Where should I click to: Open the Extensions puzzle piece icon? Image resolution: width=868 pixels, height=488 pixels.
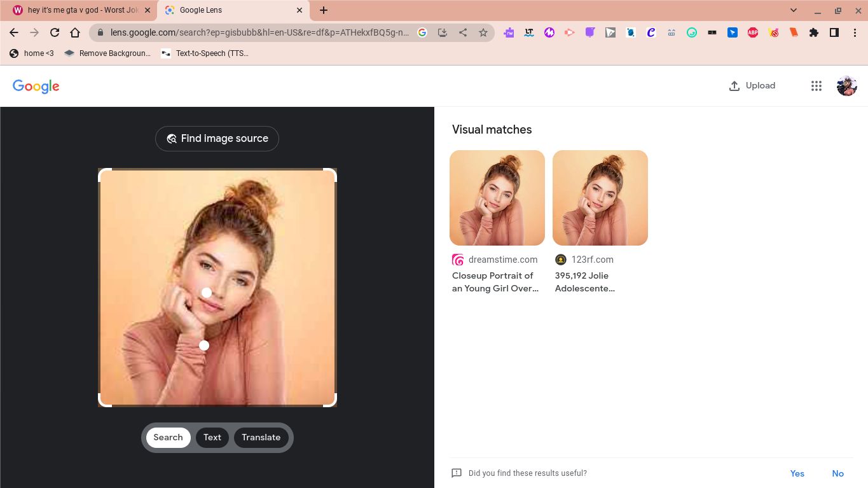tap(814, 32)
